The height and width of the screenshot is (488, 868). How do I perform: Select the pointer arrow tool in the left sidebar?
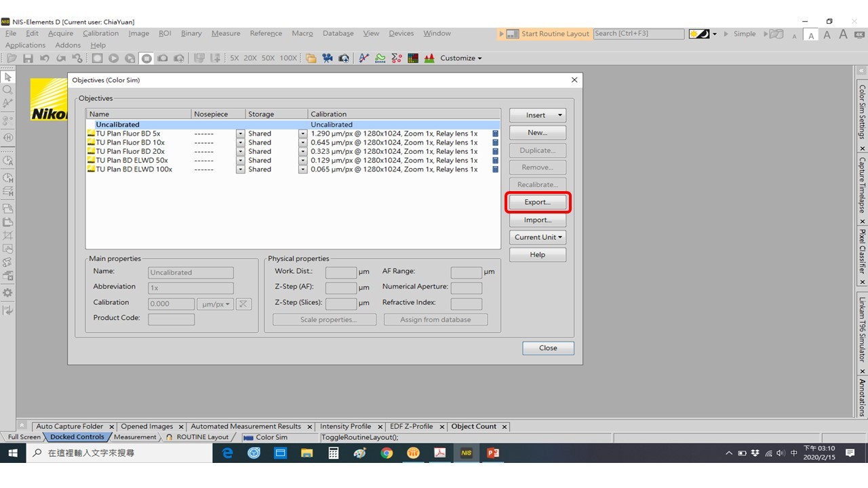coord(8,77)
